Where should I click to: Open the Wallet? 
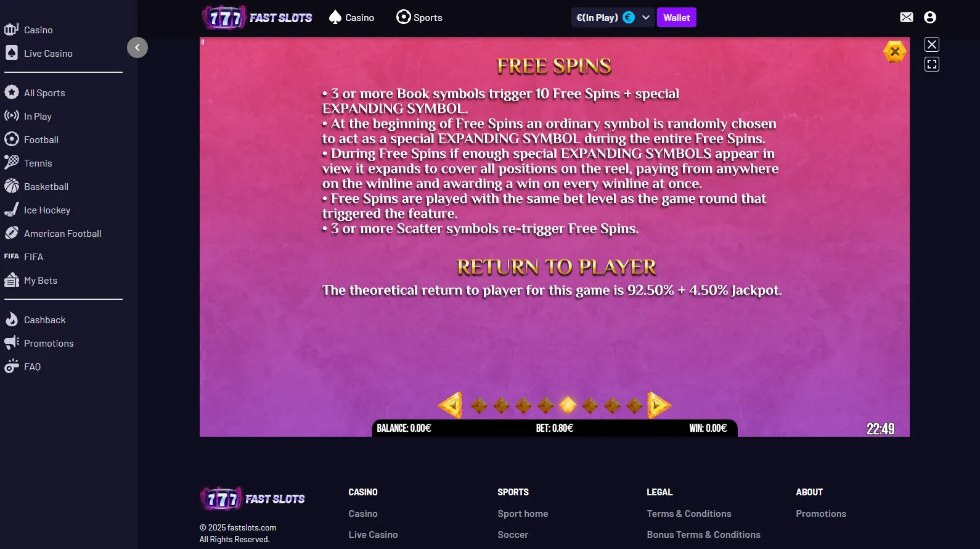pos(677,17)
